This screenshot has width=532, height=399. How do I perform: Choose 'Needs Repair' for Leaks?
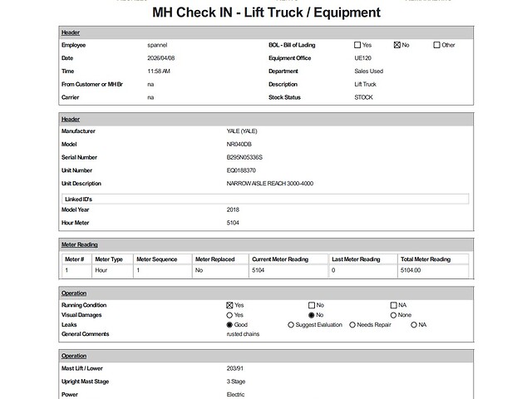tap(352, 325)
